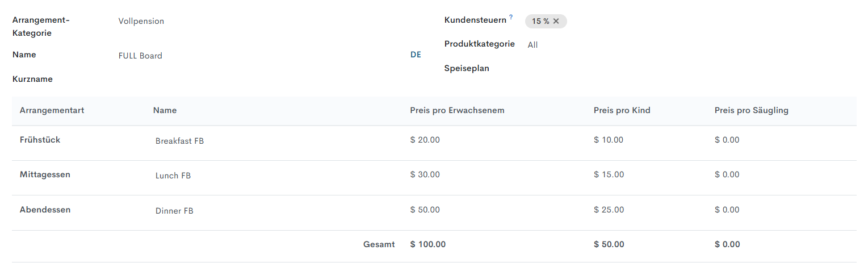Click the DE translation button
The image size is (868, 275).
pos(416,55)
